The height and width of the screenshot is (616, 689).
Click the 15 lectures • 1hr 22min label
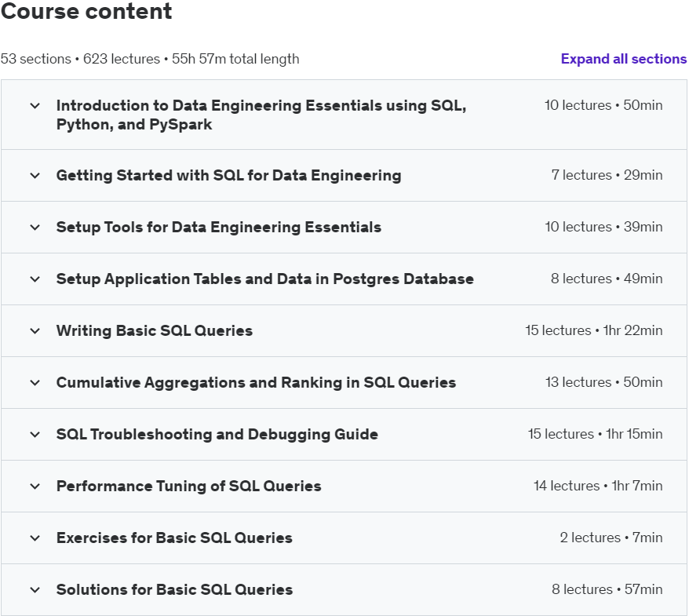(593, 330)
